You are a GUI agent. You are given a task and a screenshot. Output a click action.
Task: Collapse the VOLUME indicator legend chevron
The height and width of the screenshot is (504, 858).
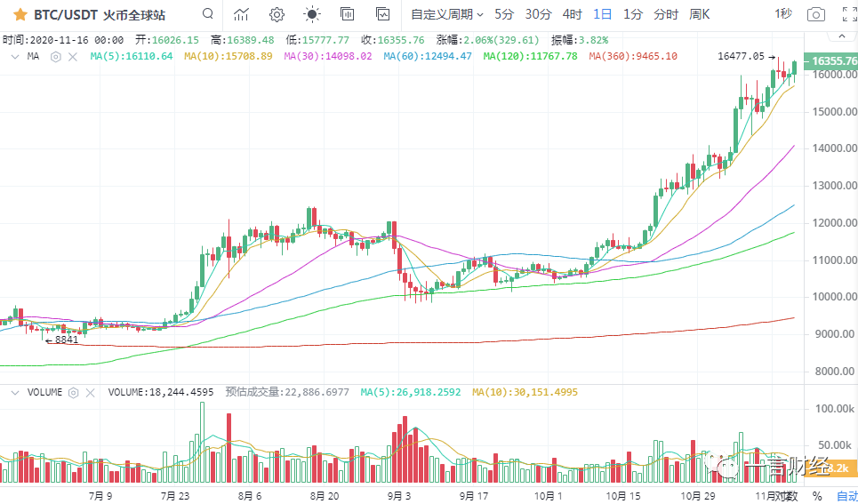point(14,391)
